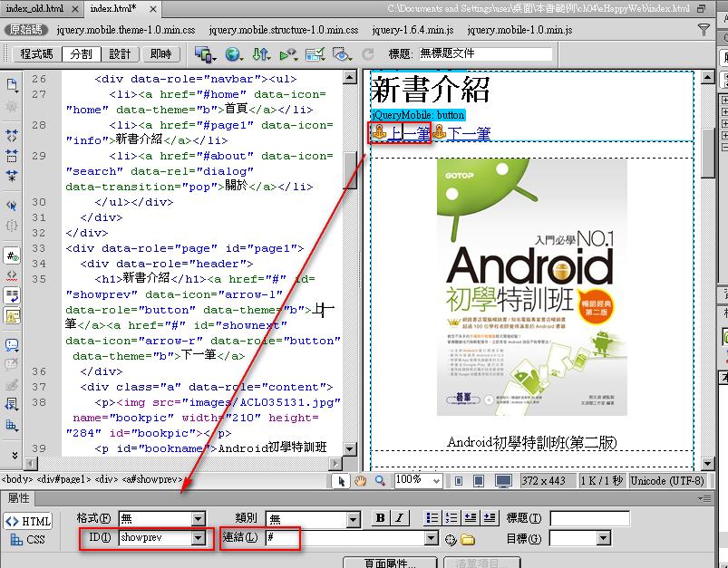This screenshot has height=568, width=728.
Task: Click the Recent Snippets icon
Action: tap(12, 404)
